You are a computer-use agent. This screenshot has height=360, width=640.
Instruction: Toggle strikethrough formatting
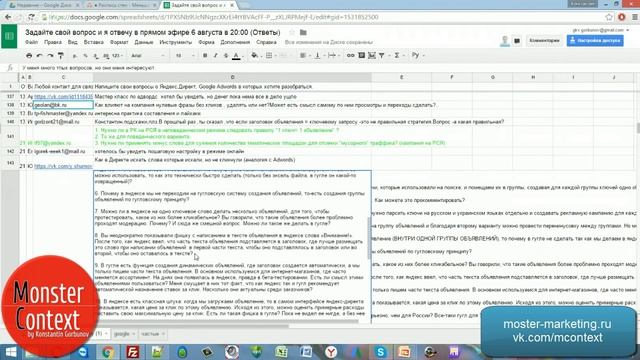(x=226, y=56)
